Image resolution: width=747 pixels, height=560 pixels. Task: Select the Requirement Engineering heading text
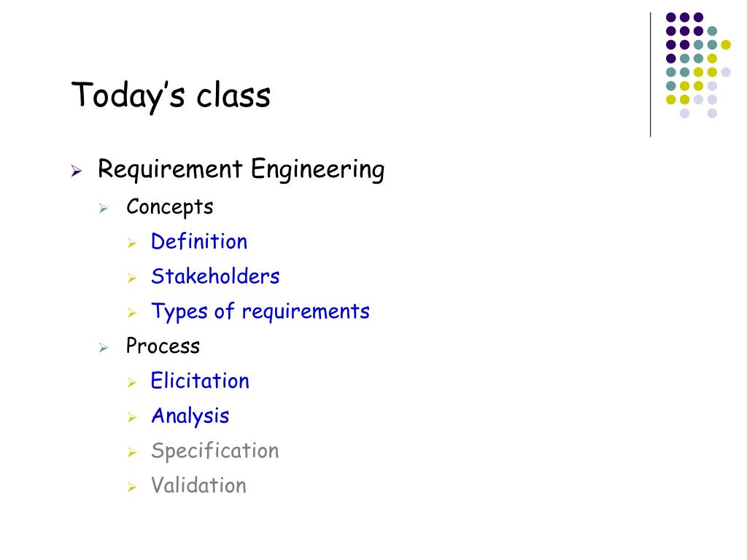pyautogui.click(x=241, y=170)
